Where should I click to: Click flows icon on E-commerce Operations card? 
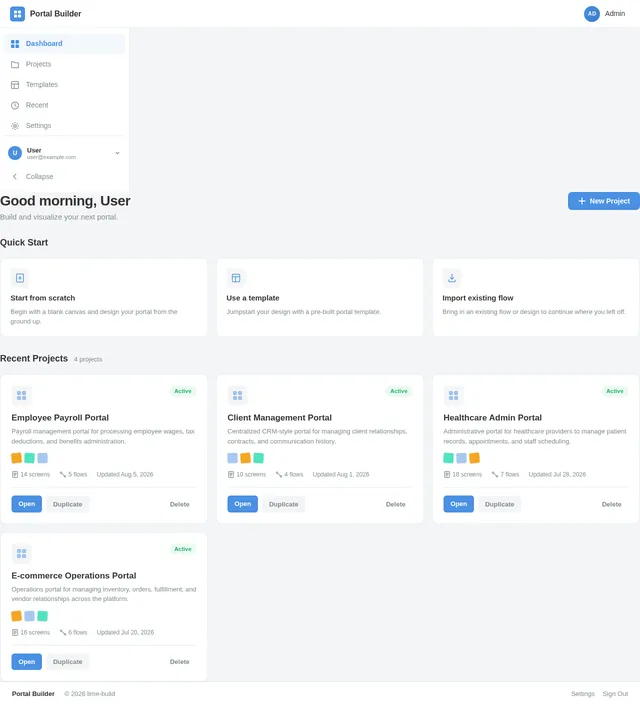pyautogui.click(x=63, y=633)
